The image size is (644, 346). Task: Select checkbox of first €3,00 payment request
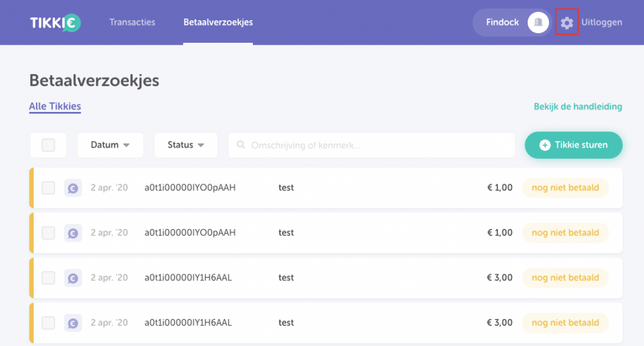pos(48,277)
